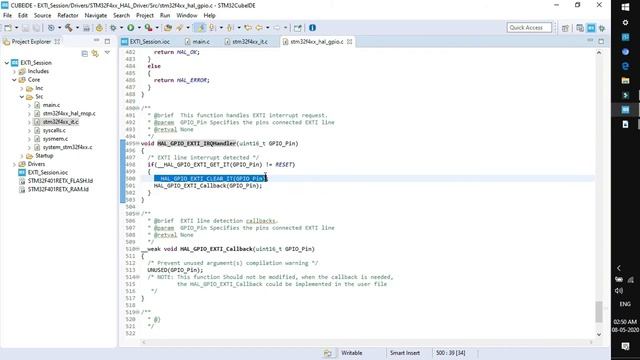Open the Run configurations dropdown arrow
Viewport: 640px width, 360px height.
(x=139, y=28)
